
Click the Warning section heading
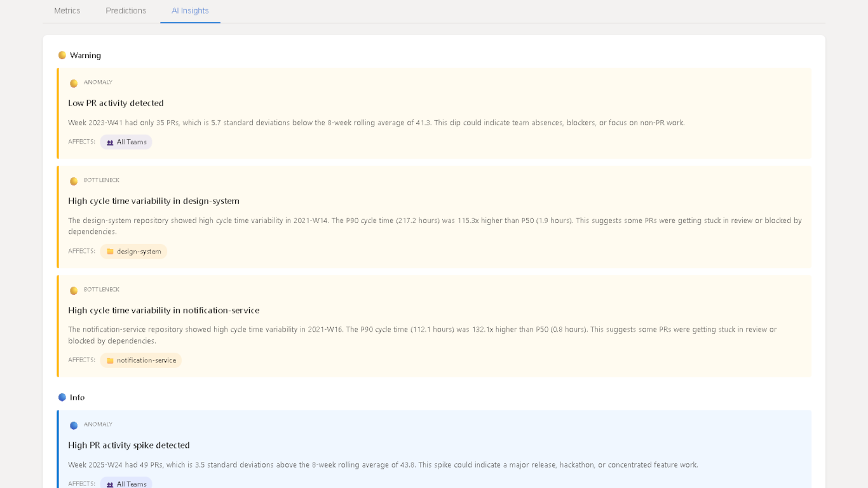pos(85,55)
